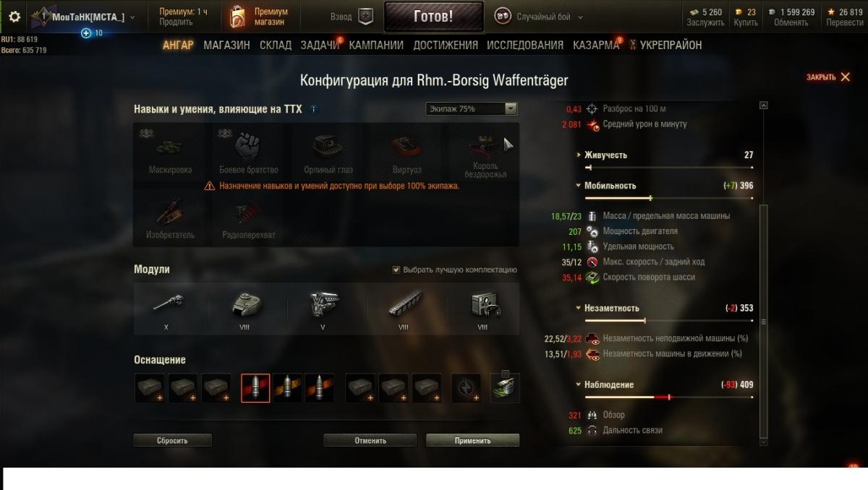Open the 'ИССЛЕДОВАНИЯ' tab
Screen dimensions: 868x490
pyautogui.click(x=525, y=45)
